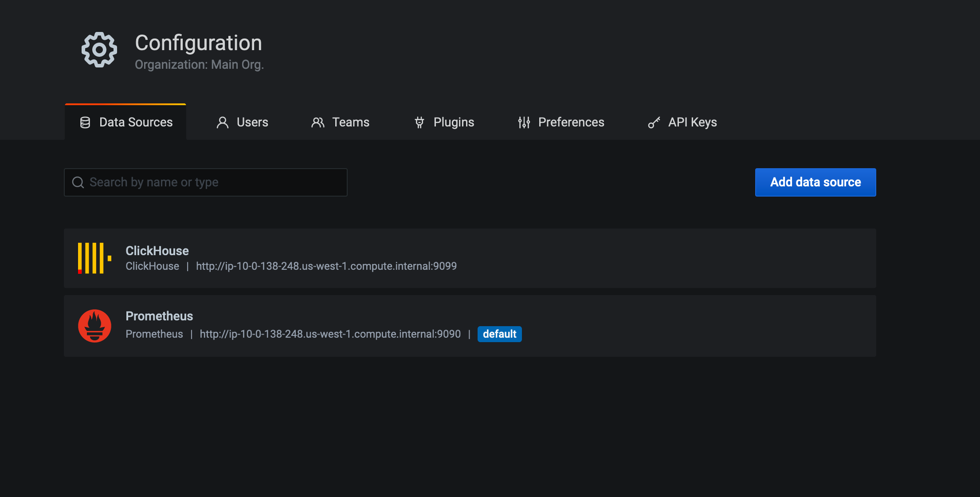Viewport: 980px width, 497px height.
Task: Click the magnifier icon in search box
Action: (78, 182)
